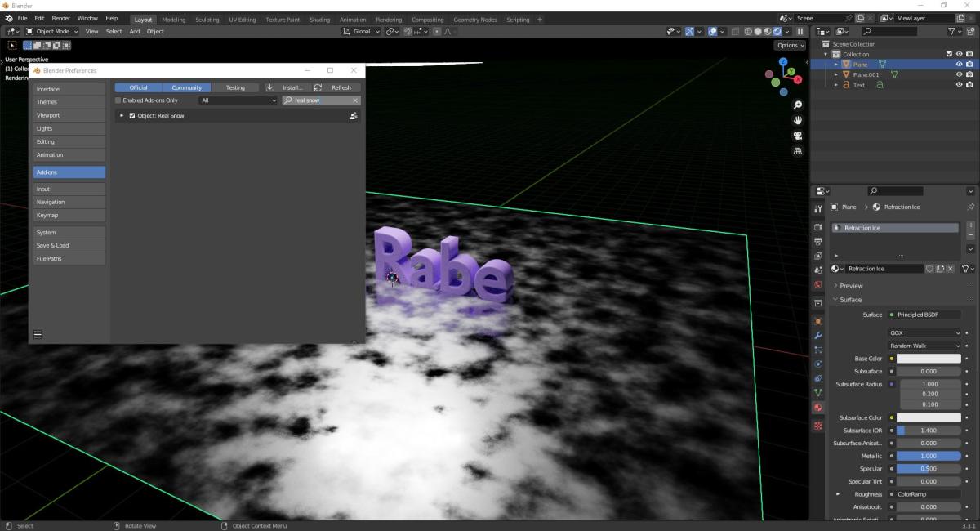Click the Refresh add-ons button

click(x=336, y=87)
